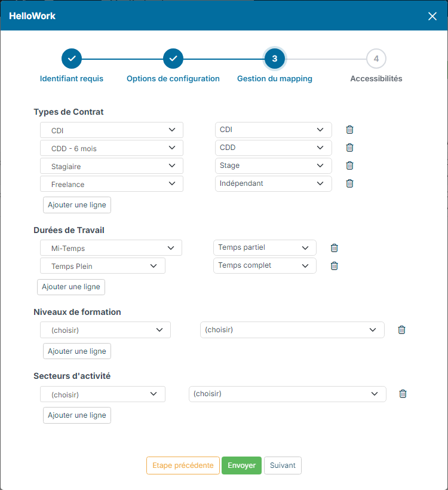Open the Temps Plein dropdown
This screenshot has height=490, width=448.
coord(103,266)
